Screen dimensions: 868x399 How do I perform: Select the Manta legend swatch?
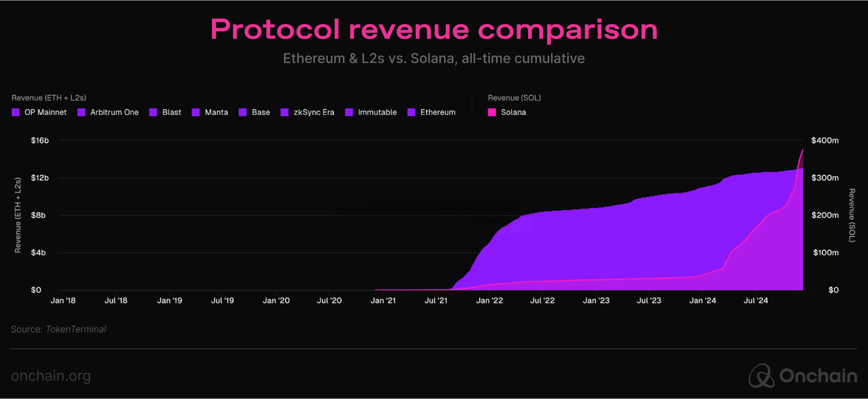coord(196,112)
